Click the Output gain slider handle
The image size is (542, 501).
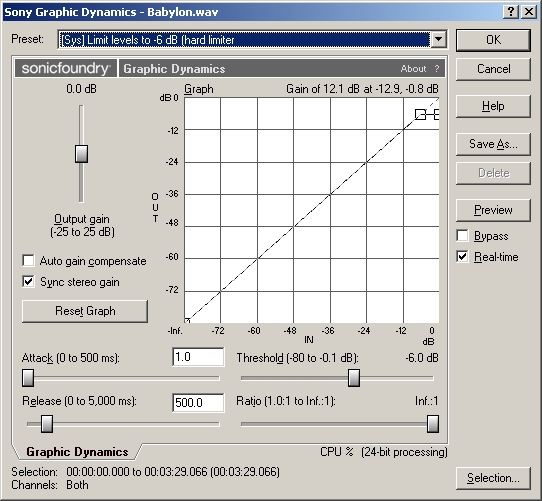click(x=81, y=154)
